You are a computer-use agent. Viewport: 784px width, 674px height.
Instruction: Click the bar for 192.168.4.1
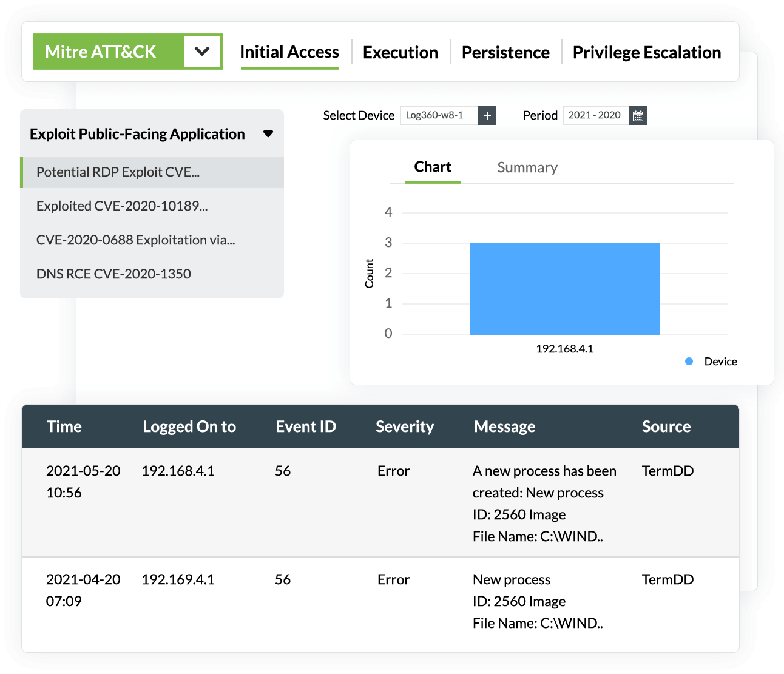click(564, 288)
